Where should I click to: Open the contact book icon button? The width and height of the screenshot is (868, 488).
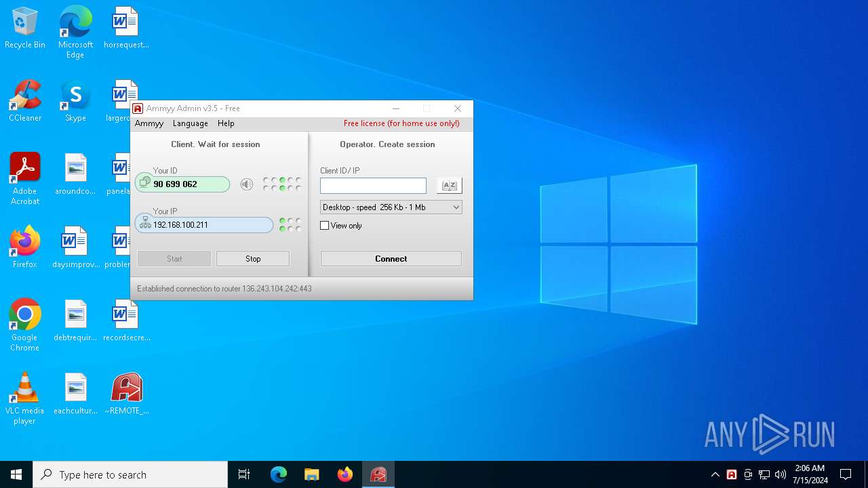tap(449, 185)
